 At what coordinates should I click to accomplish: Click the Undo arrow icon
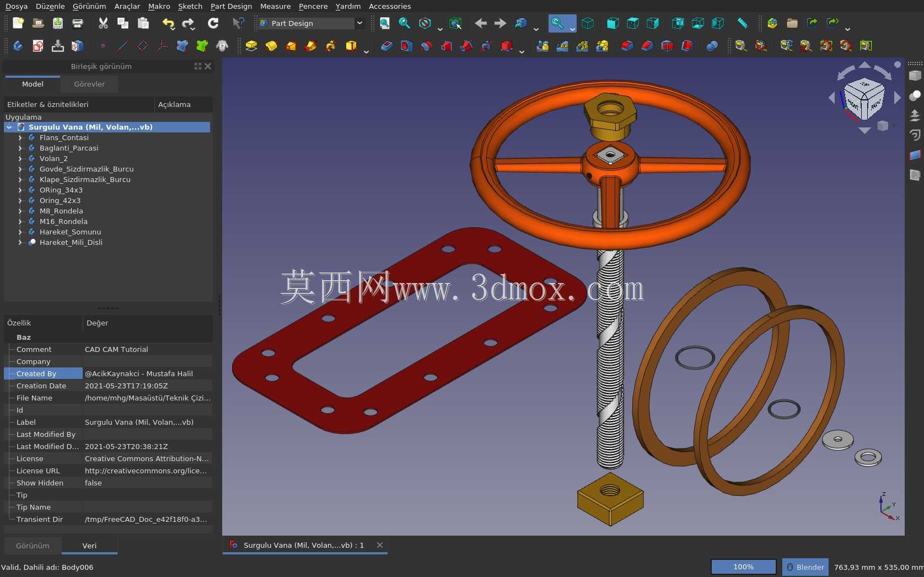(168, 23)
